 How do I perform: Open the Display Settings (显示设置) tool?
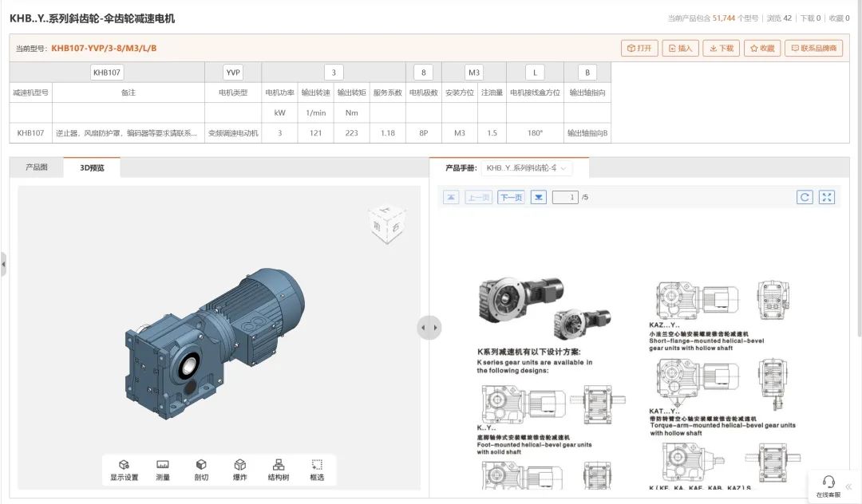pos(125,471)
